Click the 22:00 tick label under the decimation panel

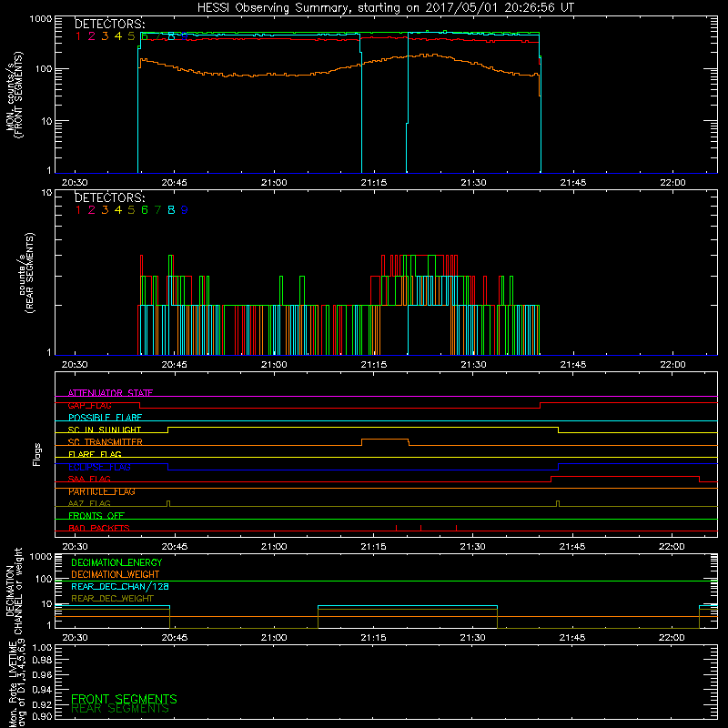672,638
